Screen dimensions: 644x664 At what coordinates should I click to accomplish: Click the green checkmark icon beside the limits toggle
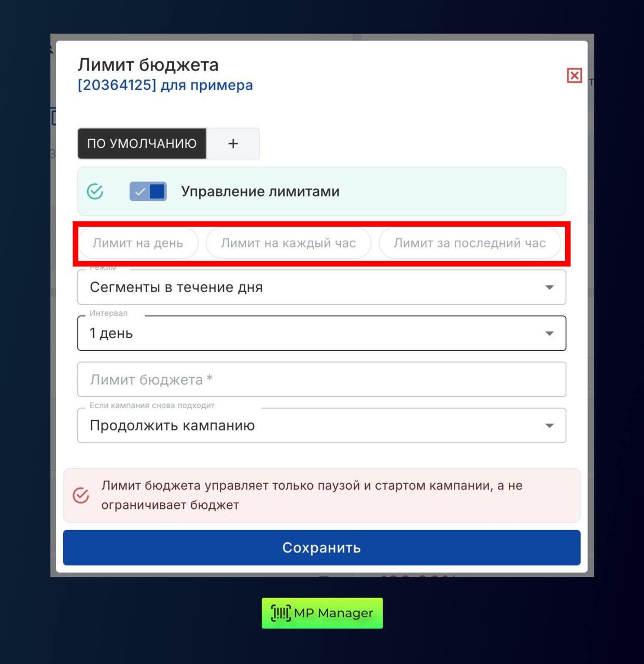click(95, 191)
